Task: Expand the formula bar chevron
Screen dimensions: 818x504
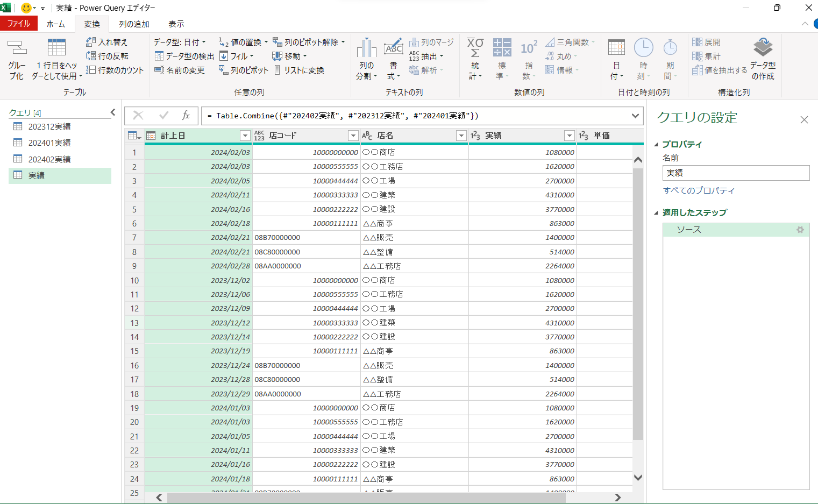Action: (635, 116)
